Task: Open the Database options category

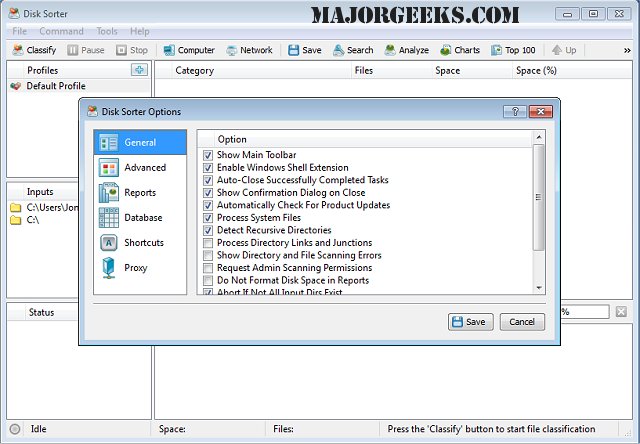Action: [140, 218]
